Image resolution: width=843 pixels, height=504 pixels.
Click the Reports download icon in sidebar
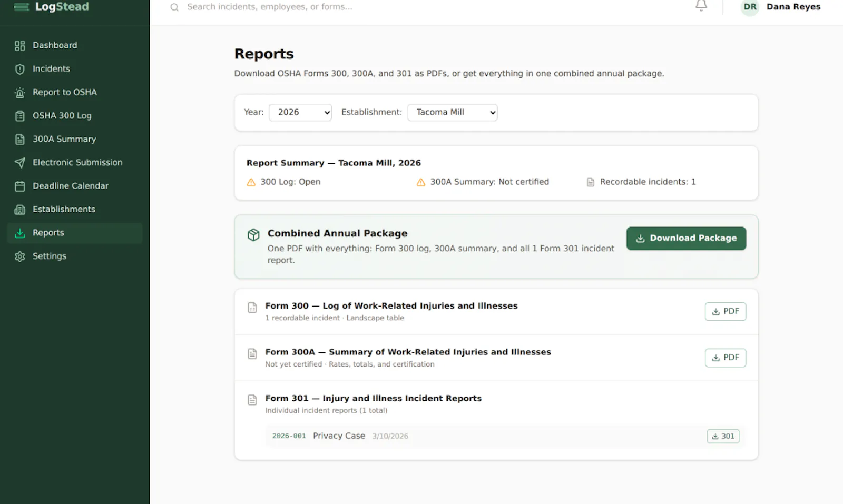(20, 233)
